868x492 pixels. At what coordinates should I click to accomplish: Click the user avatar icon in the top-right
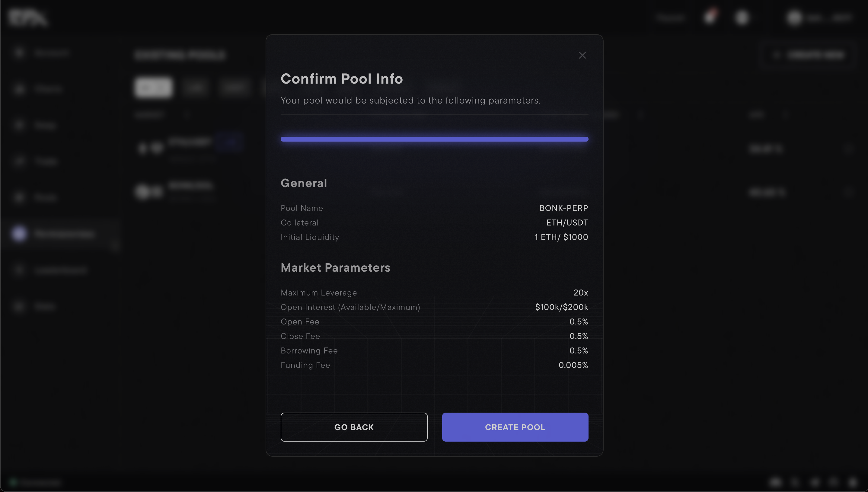click(x=793, y=18)
